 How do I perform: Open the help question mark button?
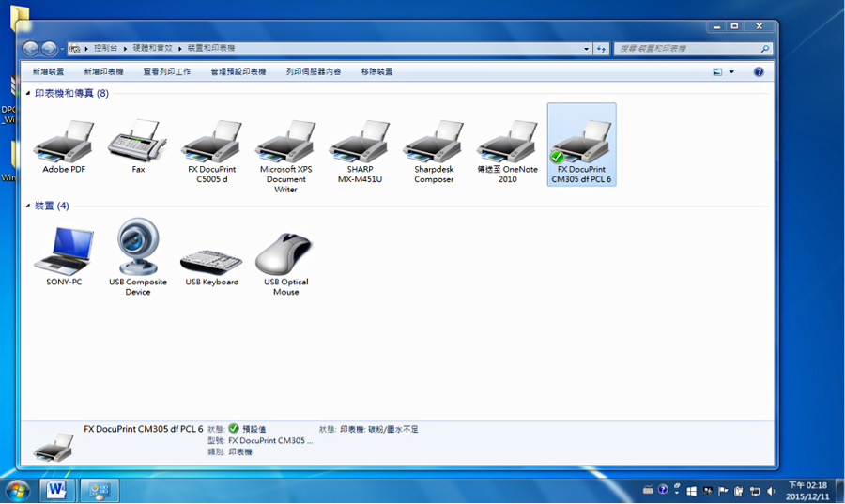[759, 71]
